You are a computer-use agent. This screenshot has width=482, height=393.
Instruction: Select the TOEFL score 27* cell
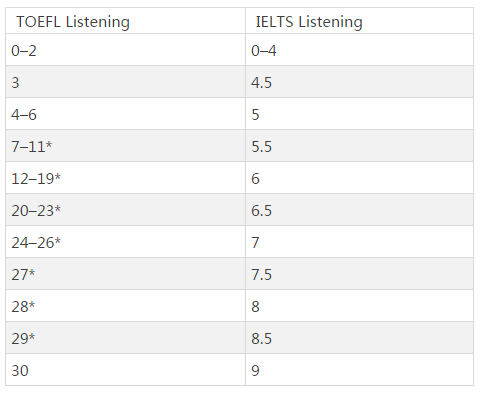(125, 274)
